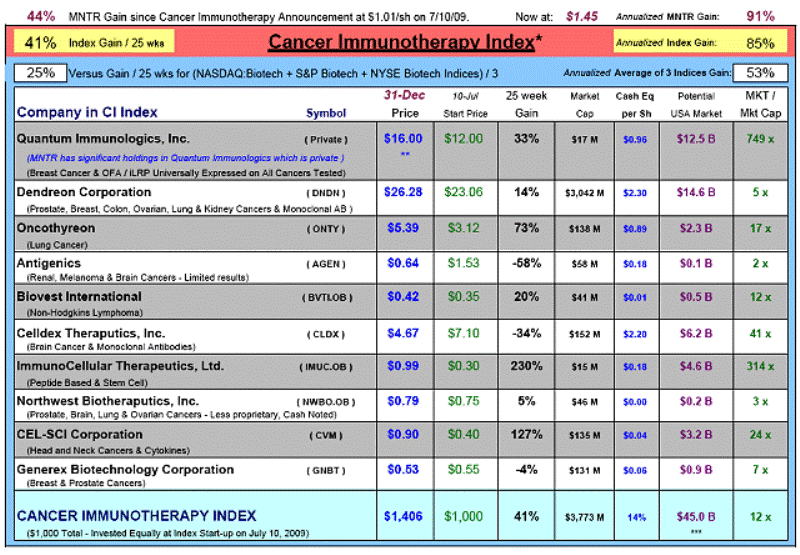
Task: Click the AGEN symbol
Action: (x=326, y=264)
